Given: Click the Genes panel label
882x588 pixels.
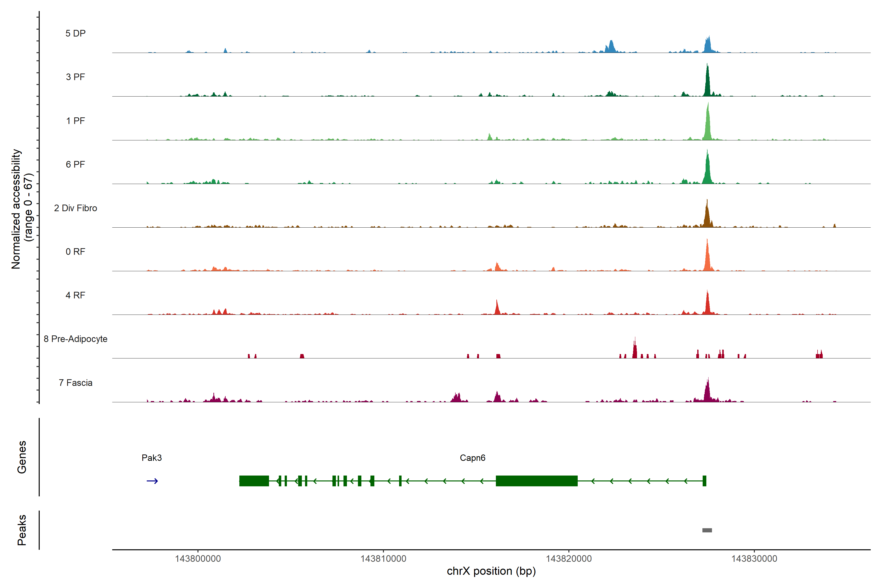Looking at the screenshot, I should (x=22, y=457).
